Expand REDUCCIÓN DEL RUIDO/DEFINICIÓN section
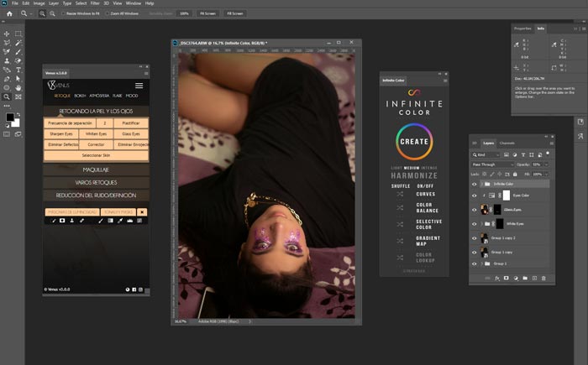Image resolution: width=588 pixels, height=365 pixels. click(96, 196)
